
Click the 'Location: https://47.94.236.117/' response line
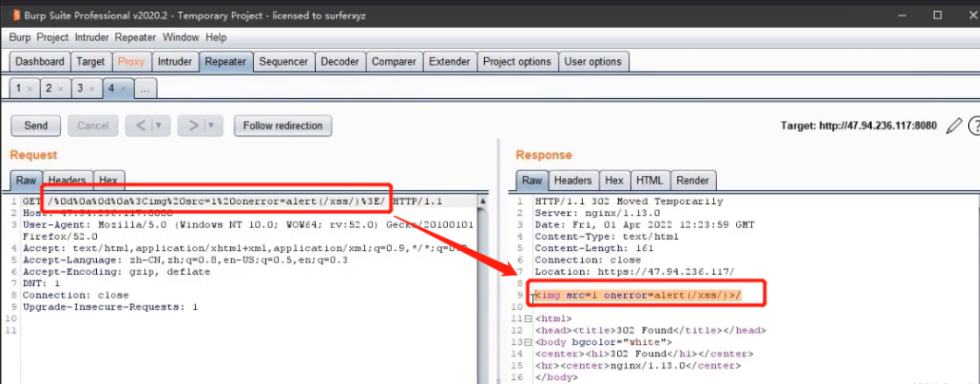point(635,272)
